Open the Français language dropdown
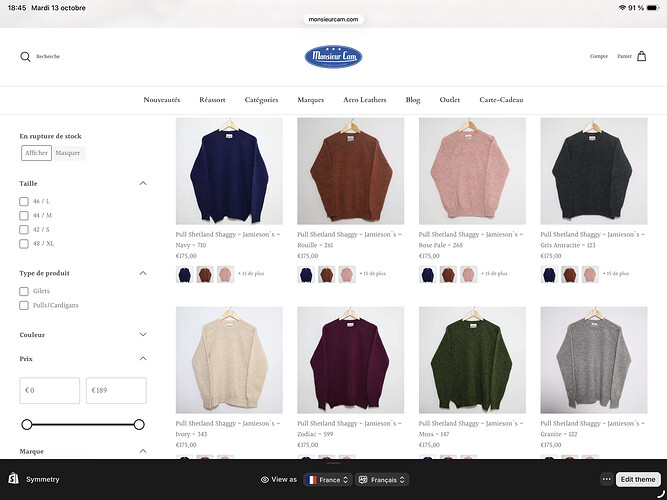The image size is (667, 500). (382, 480)
